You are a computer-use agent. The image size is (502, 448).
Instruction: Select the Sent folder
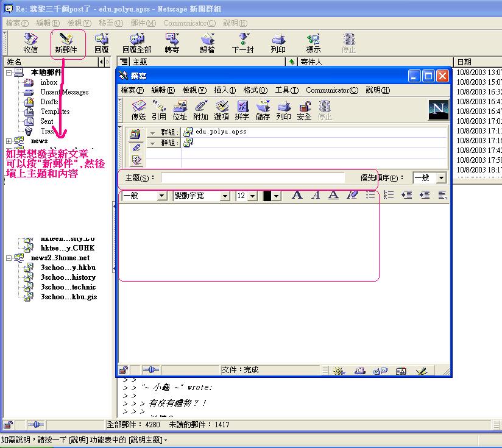(47, 121)
